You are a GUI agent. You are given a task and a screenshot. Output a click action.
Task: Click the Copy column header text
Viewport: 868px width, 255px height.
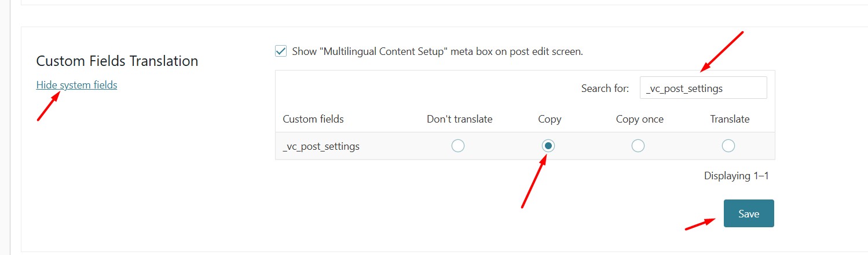[x=550, y=119]
